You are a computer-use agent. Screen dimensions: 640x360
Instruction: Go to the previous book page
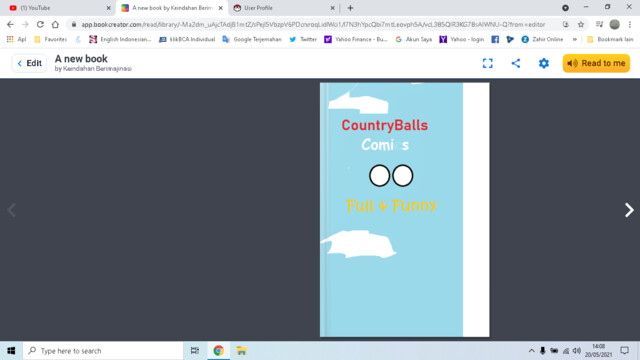point(11,210)
